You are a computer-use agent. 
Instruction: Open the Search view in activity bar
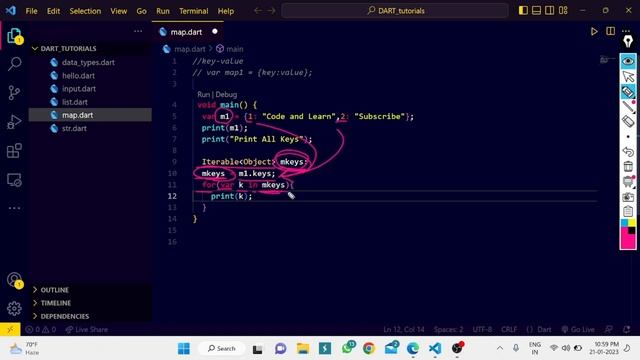tap(14, 64)
